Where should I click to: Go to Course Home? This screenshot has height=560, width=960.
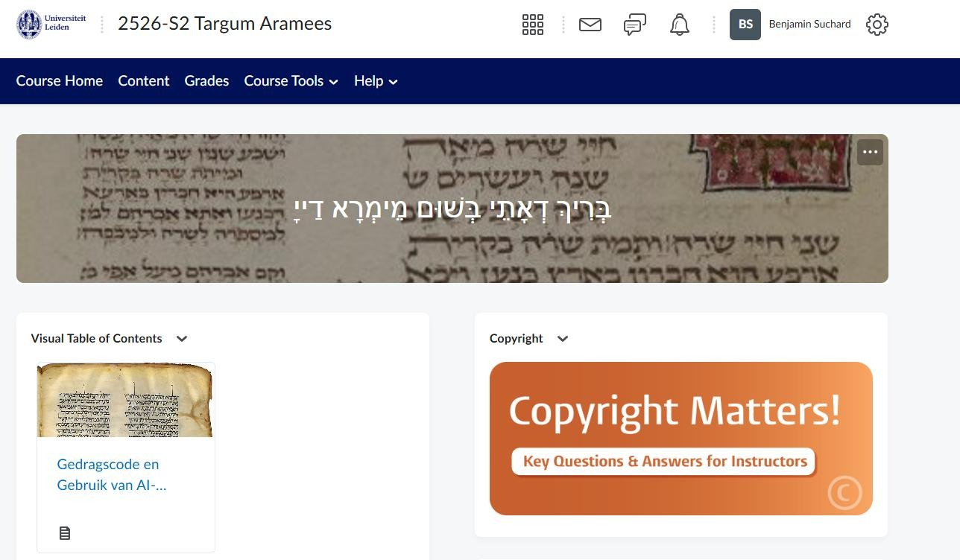point(60,81)
